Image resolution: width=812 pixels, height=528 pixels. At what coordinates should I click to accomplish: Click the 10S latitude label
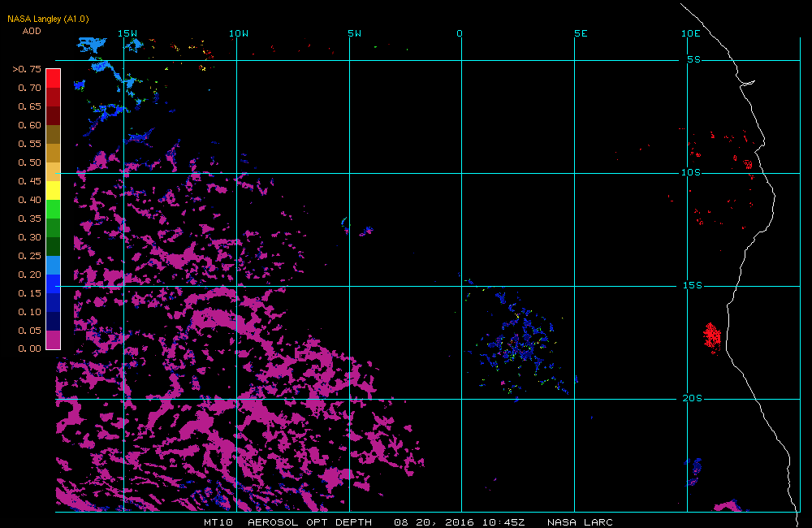tap(691, 172)
